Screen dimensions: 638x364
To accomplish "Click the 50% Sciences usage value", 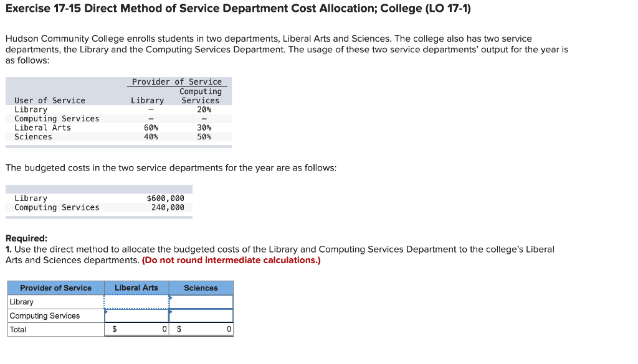I will (206, 136).
